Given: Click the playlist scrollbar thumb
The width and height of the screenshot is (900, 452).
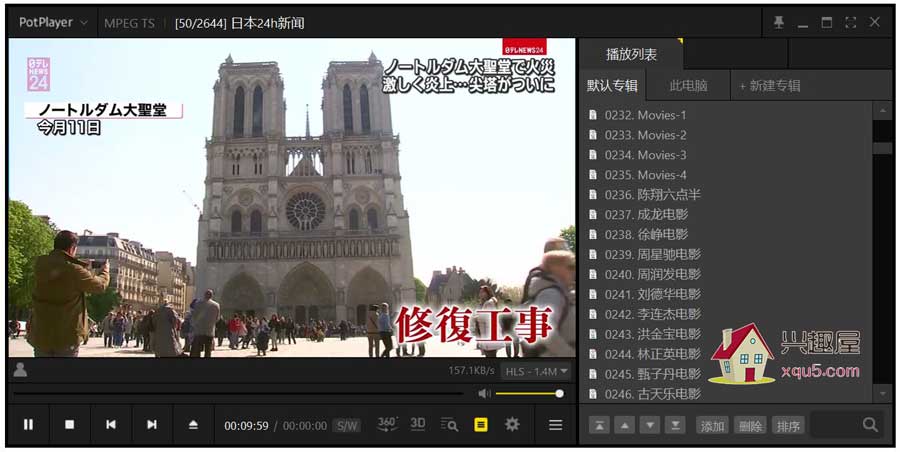Looking at the screenshot, I should coord(882,148).
